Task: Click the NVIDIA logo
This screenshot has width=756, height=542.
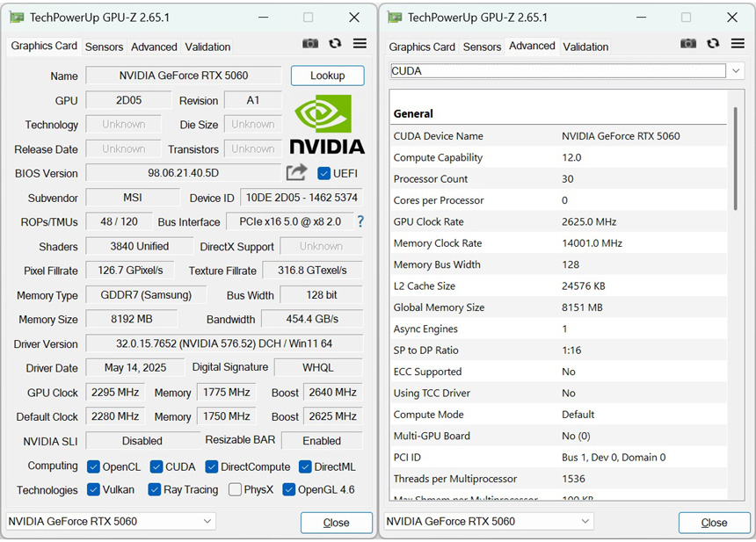Action: click(x=327, y=125)
